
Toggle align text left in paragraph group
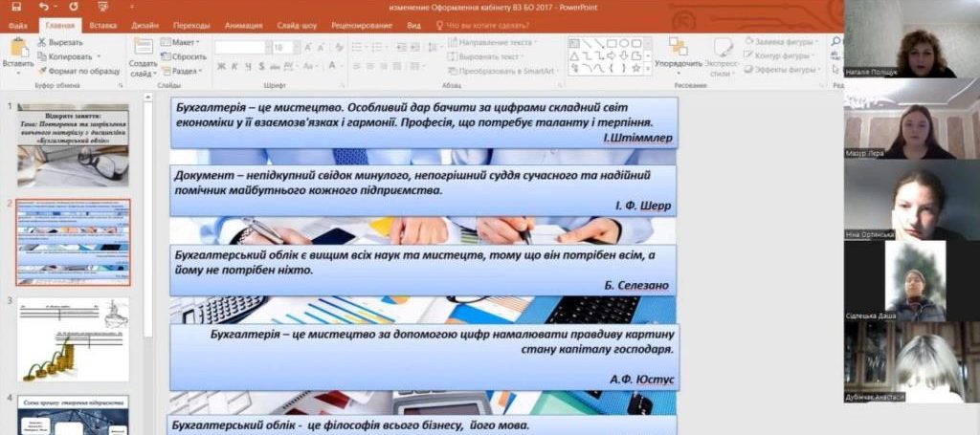pos(356,66)
